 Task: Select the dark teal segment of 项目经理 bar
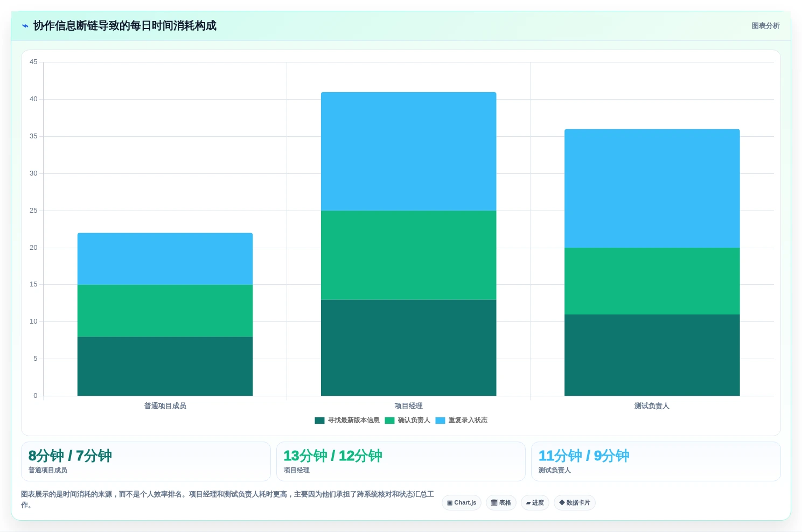click(408, 348)
